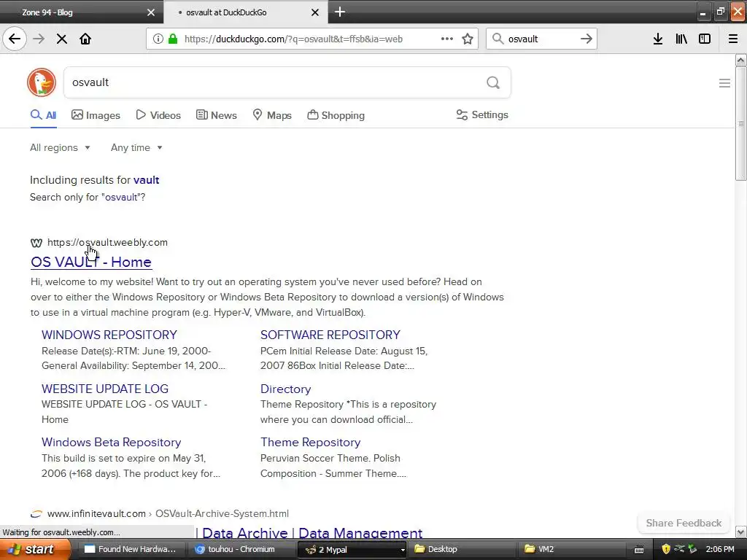
Task: Open the Windows Beta Repository sitelink
Action: pos(111,443)
